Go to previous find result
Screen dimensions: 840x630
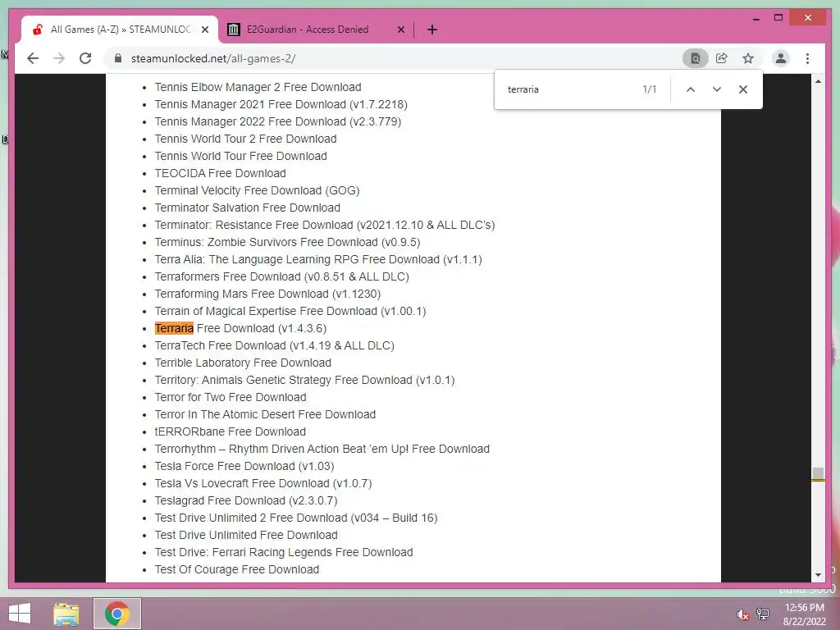point(691,89)
